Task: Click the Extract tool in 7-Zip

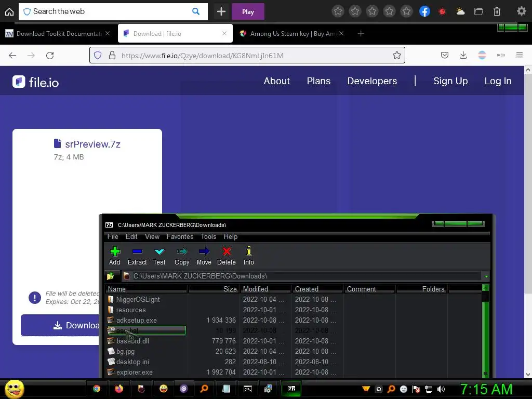Action: pos(137,256)
